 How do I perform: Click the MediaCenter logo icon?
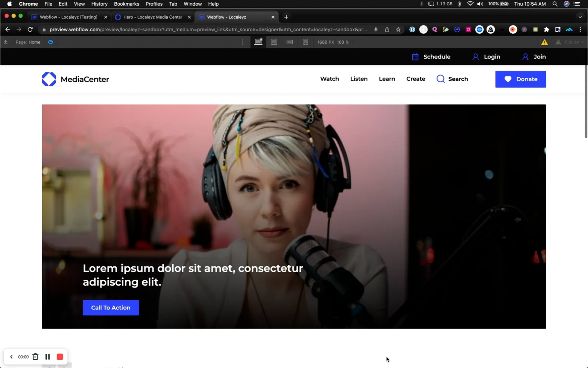click(x=49, y=79)
